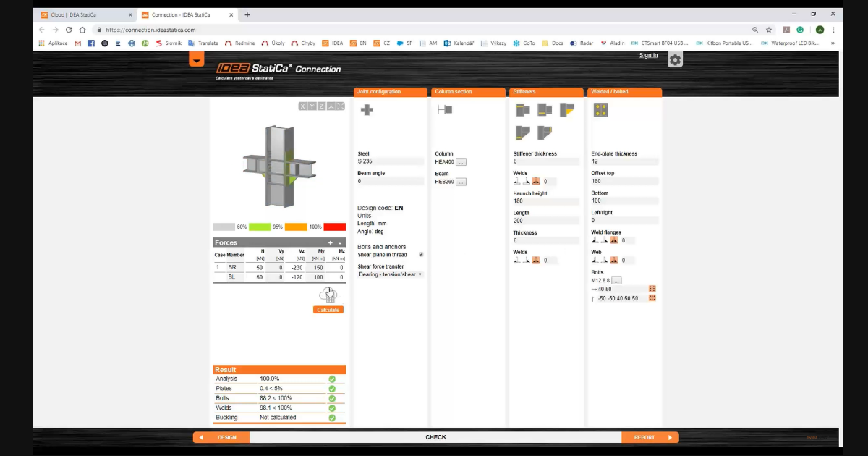868x456 pixels.
Task: Toggle the Shear plane in thread checkbox
Action: pyautogui.click(x=421, y=255)
